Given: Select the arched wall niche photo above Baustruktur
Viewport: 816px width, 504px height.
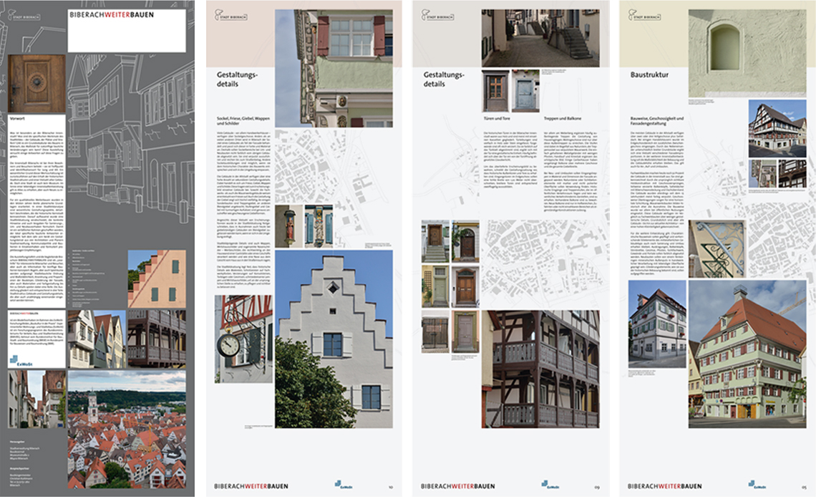Looking at the screenshot, I should pyautogui.click(x=747, y=53).
